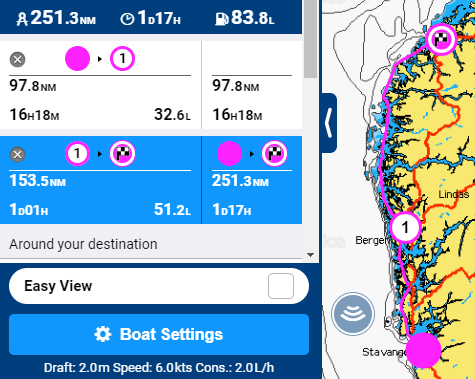Select the highlighted 153.5 NM leg
Screen dimensions: 475x379
tap(100, 180)
